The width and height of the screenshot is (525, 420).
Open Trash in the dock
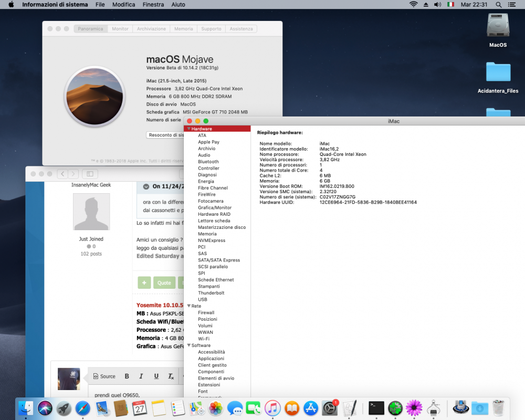click(x=498, y=408)
